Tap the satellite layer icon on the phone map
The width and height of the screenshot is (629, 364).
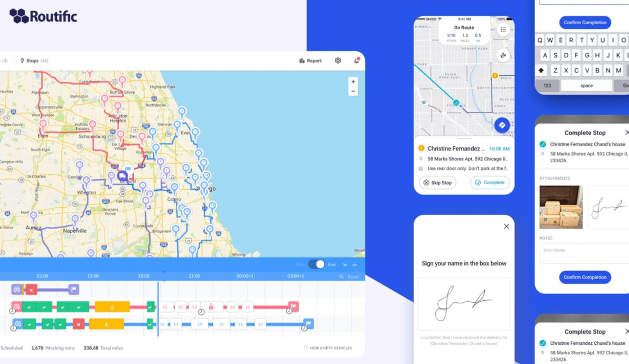[x=503, y=55]
